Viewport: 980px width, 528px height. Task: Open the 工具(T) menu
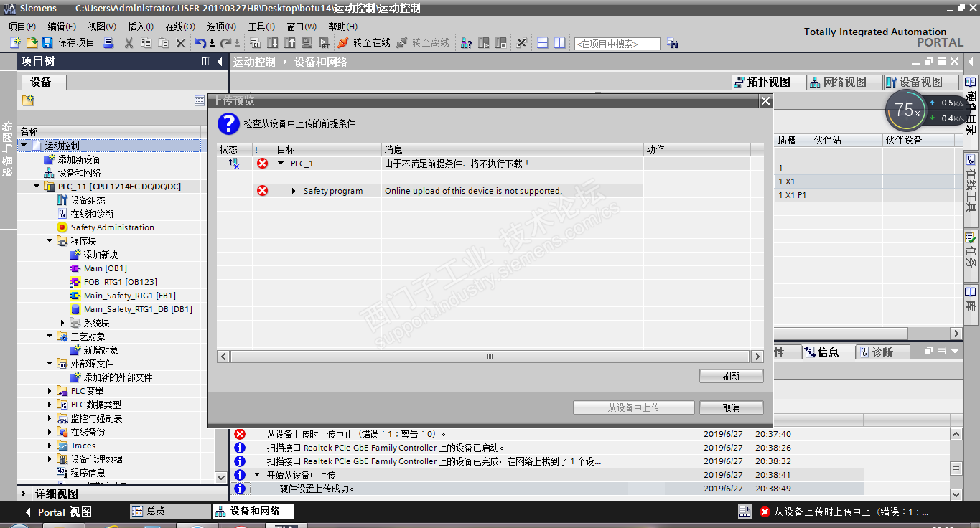tap(262, 27)
